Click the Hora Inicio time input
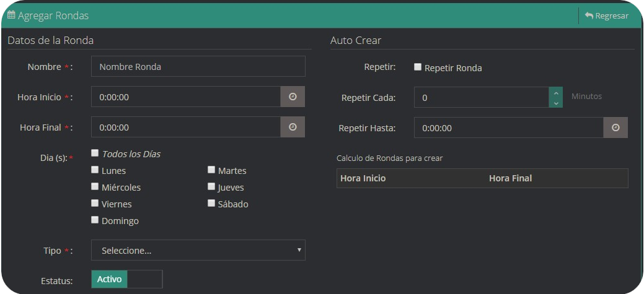Viewport: 644px width, 294px height. click(186, 97)
